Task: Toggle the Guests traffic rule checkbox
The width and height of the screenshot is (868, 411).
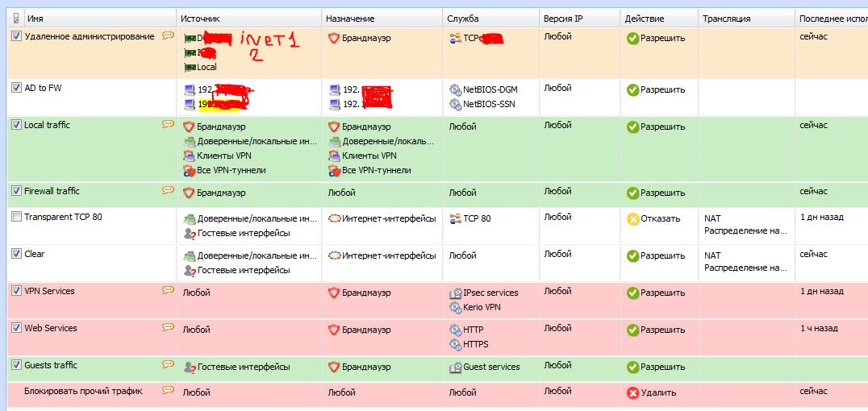Action: pyautogui.click(x=17, y=365)
